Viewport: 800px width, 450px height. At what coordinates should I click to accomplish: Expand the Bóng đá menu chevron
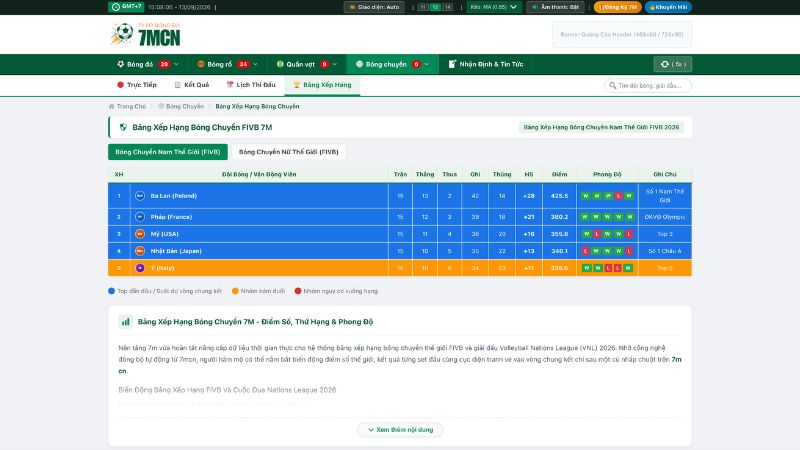point(177,64)
